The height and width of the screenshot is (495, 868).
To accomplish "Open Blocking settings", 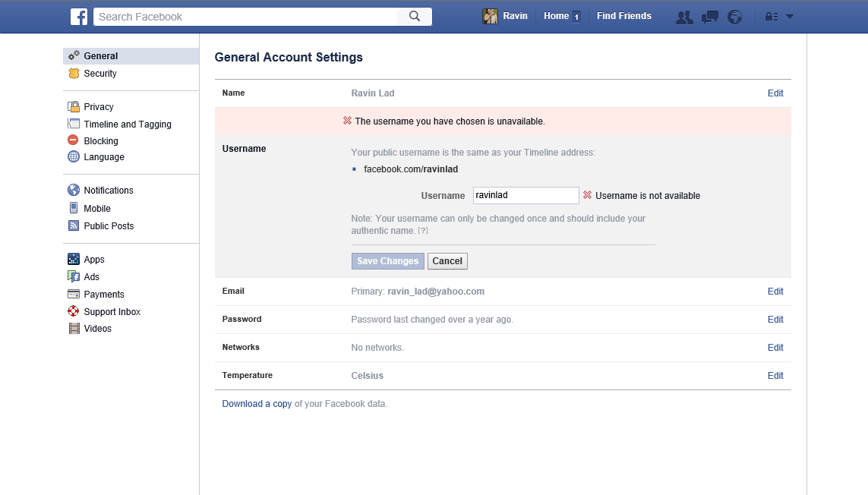I will pyautogui.click(x=101, y=140).
